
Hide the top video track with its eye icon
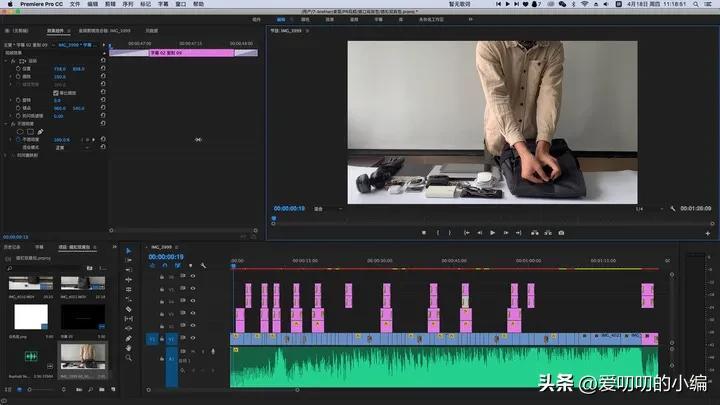pyautogui.click(x=193, y=276)
